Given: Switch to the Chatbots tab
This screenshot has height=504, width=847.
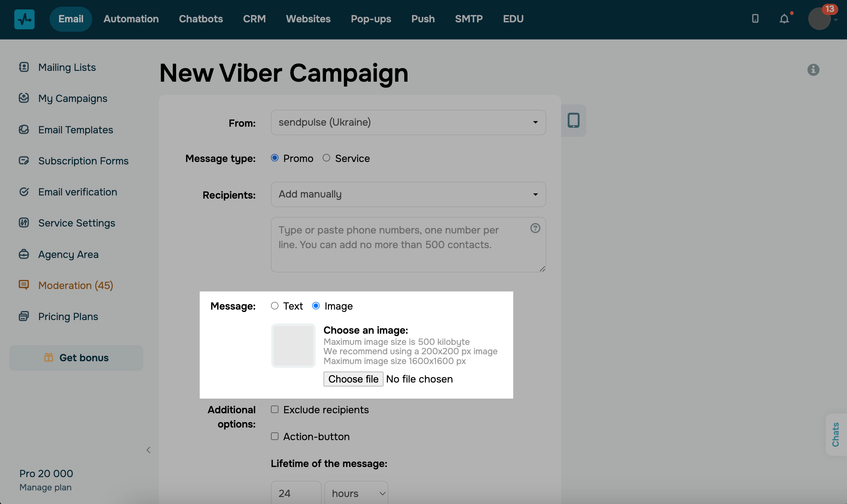Looking at the screenshot, I should click(x=201, y=19).
